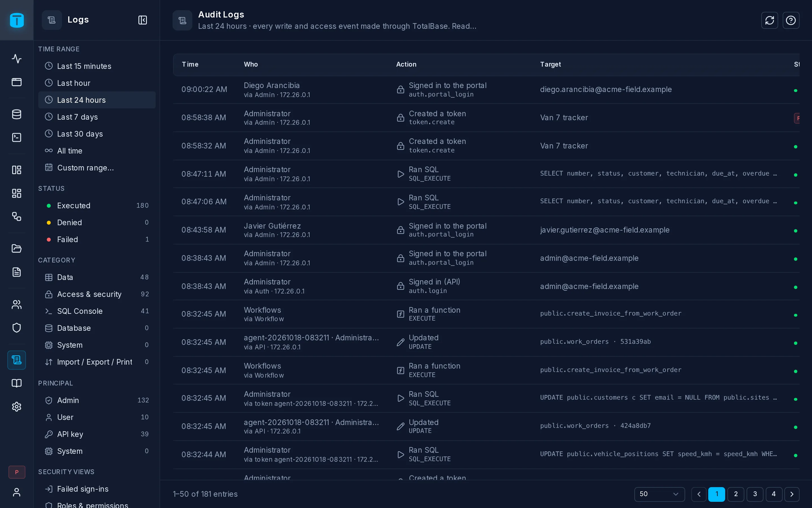Open the 08:58:38 AM token row
Image resolution: width=812 pixels, height=508 pixels.
point(486,118)
